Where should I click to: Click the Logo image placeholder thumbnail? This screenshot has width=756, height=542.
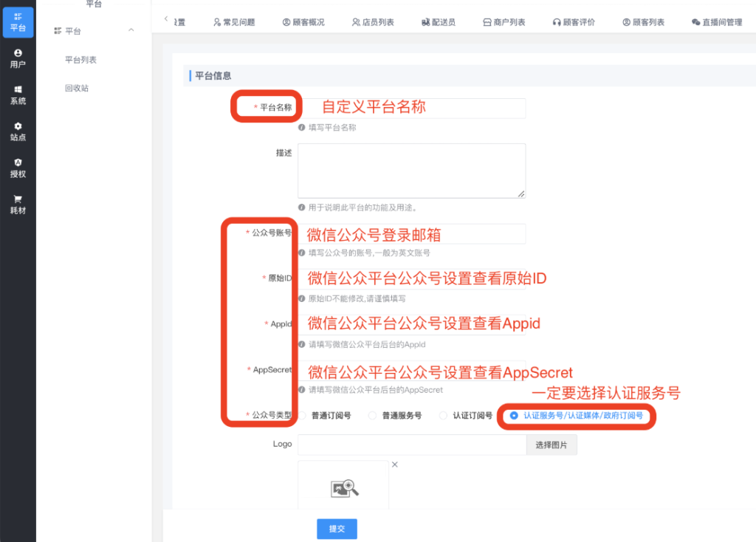[344, 487]
